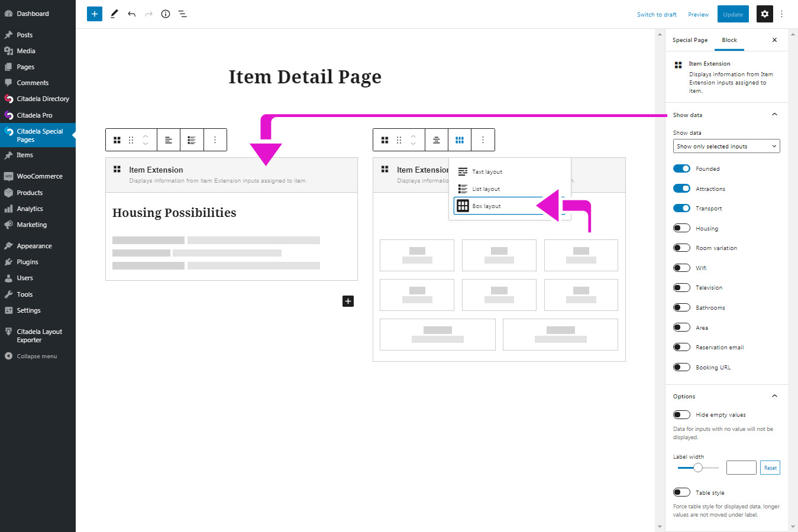Screen dimensions: 798x532
Task: Enable the Hide empty values toggle
Action: (681, 414)
